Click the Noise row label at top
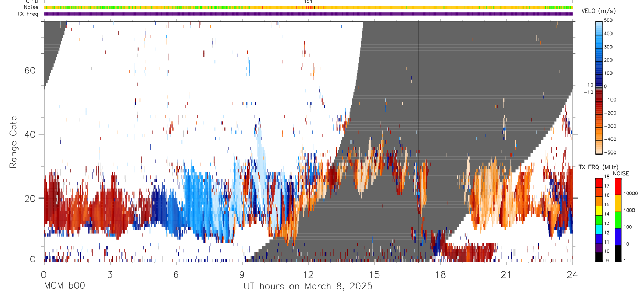 (31, 7)
